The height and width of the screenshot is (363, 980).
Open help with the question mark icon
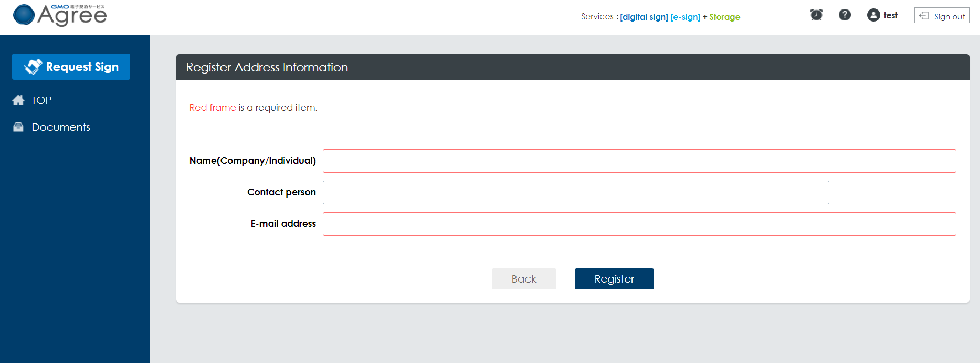845,15
